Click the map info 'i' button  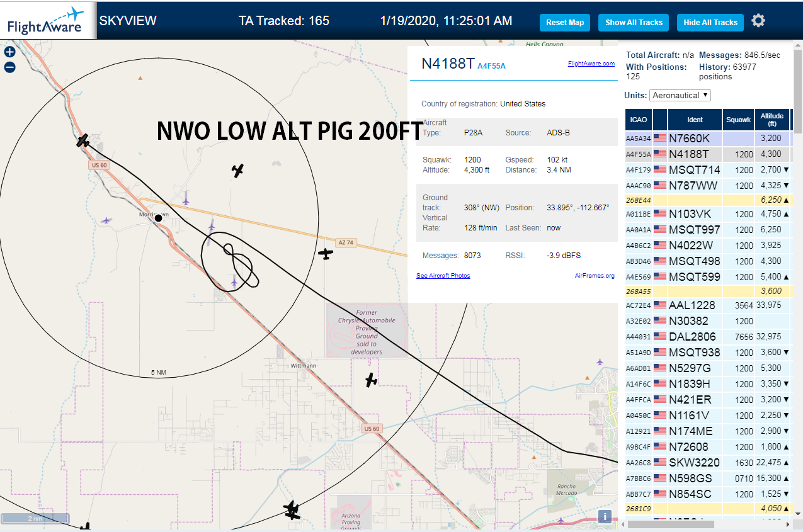coord(605,516)
